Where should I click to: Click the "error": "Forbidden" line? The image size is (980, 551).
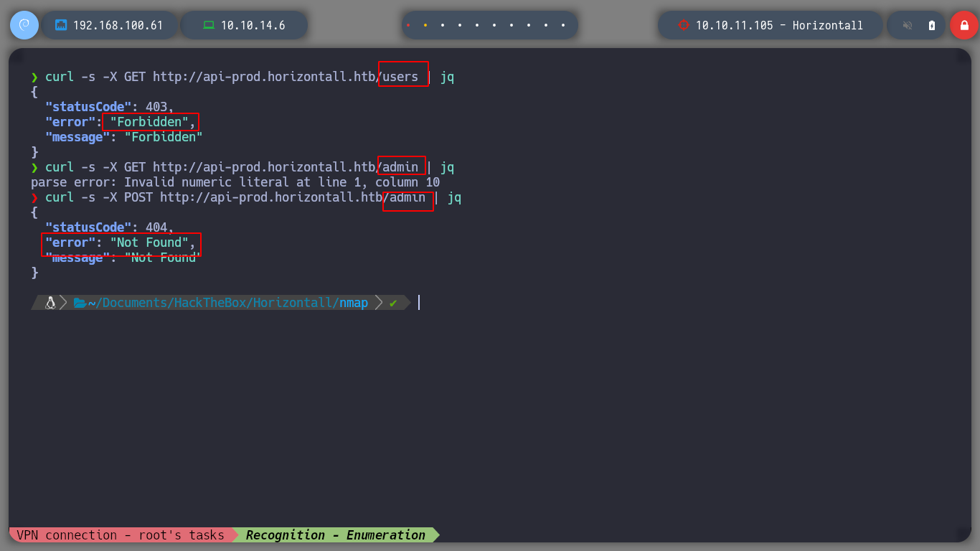click(121, 122)
